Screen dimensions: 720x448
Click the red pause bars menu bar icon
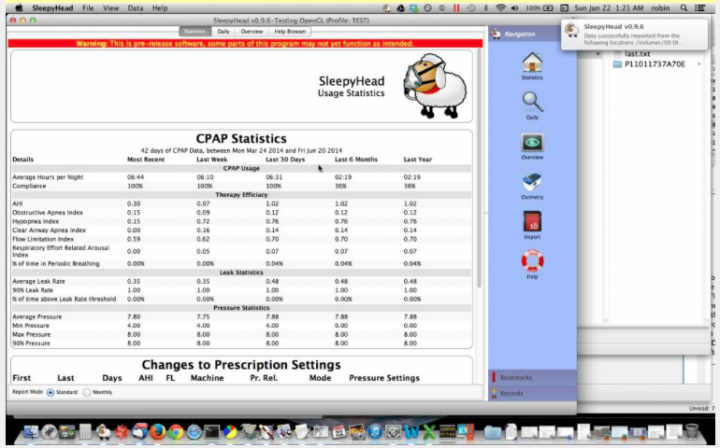456,8
